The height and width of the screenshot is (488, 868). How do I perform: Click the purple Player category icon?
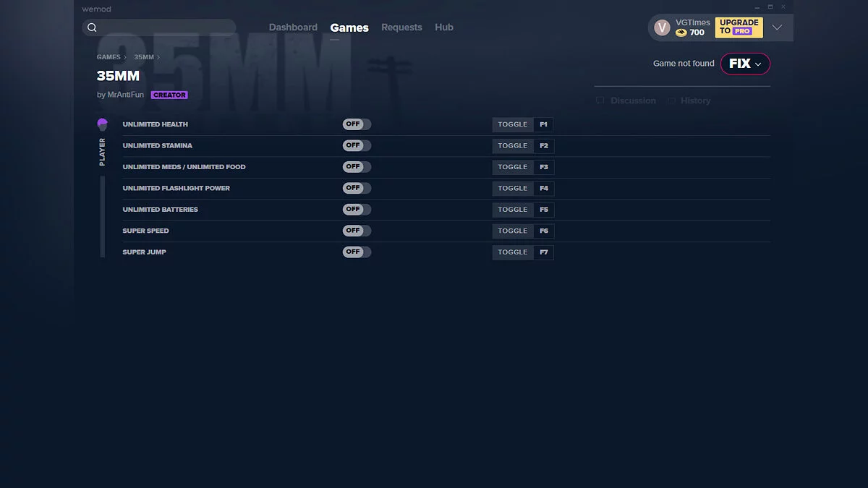tap(102, 124)
